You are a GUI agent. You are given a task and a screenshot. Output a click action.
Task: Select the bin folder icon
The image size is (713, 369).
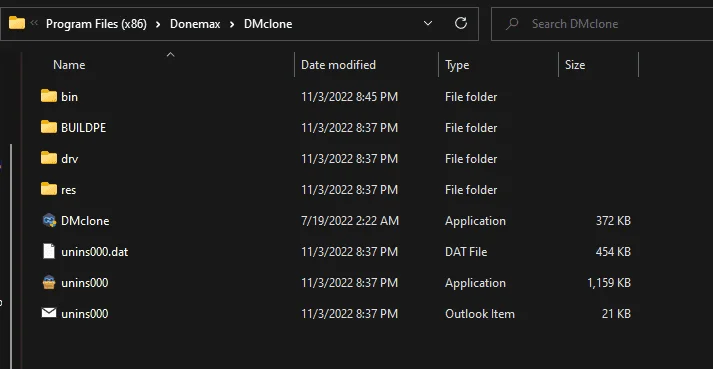pos(49,96)
